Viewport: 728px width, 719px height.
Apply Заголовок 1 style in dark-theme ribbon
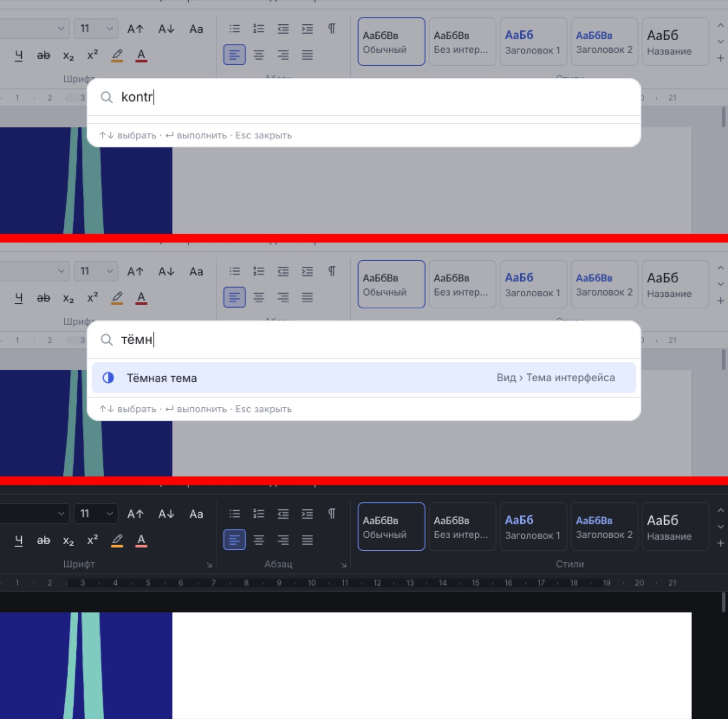[x=533, y=526]
